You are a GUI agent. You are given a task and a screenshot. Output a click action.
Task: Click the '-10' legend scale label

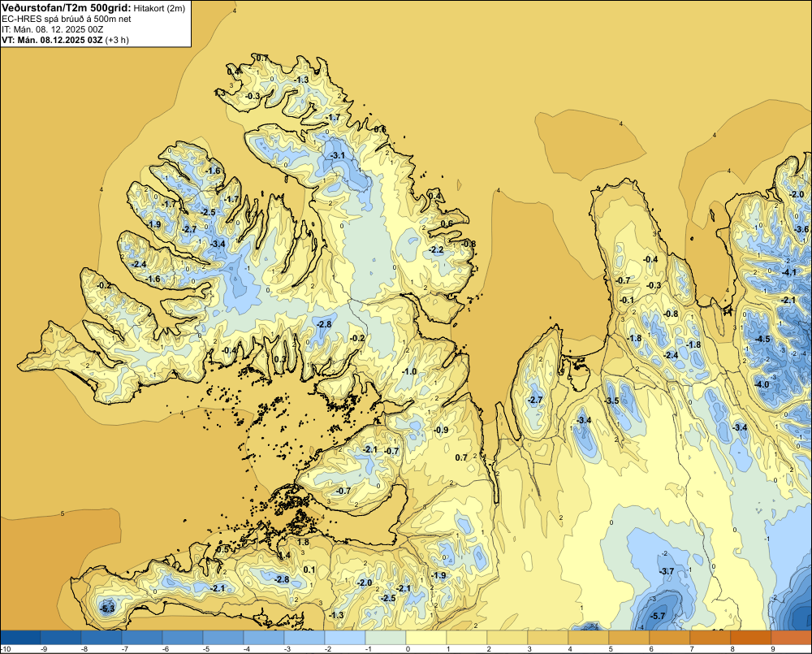[x=6, y=649]
